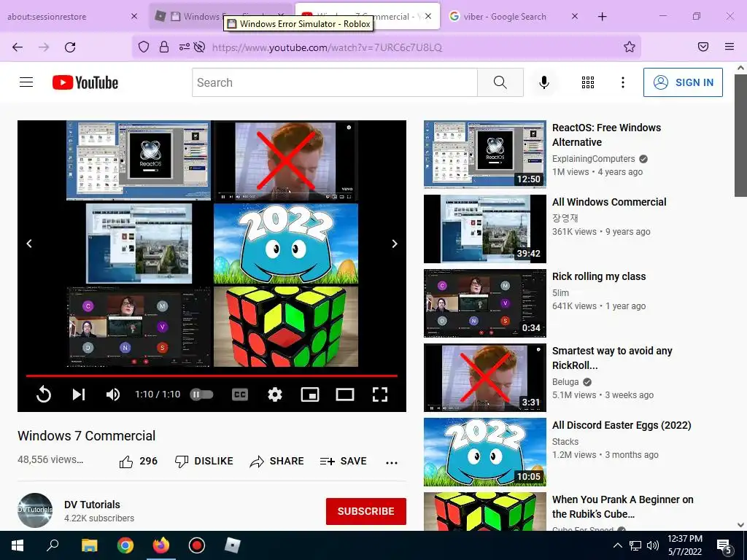Open the ExplainingComputers channel name
The image size is (747, 560).
tap(594, 158)
